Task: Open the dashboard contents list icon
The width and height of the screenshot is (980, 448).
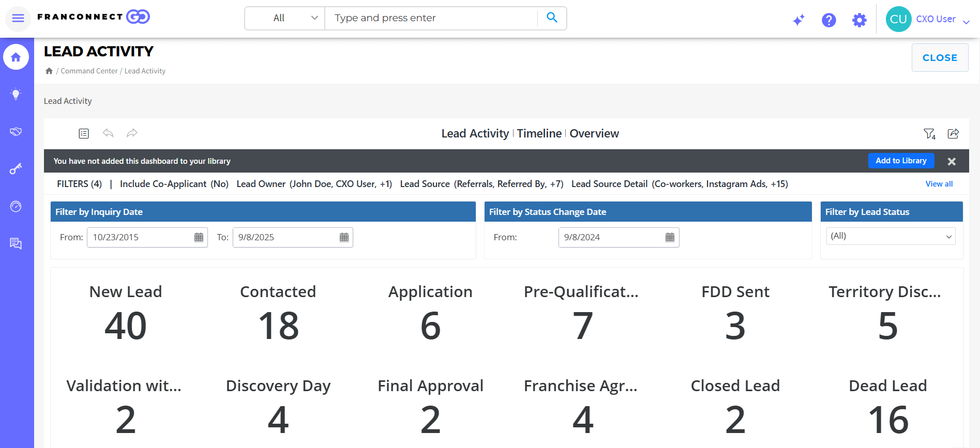Action: (84, 133)
